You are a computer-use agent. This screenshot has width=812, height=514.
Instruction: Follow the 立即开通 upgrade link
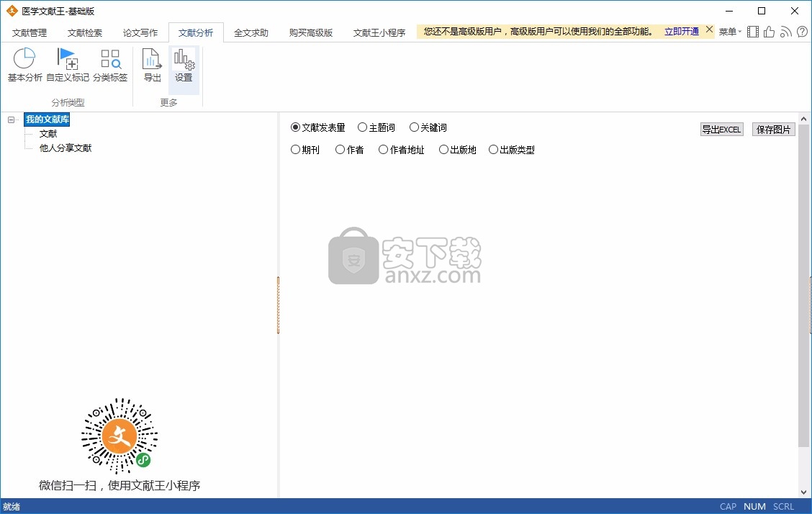coord(682,32)
